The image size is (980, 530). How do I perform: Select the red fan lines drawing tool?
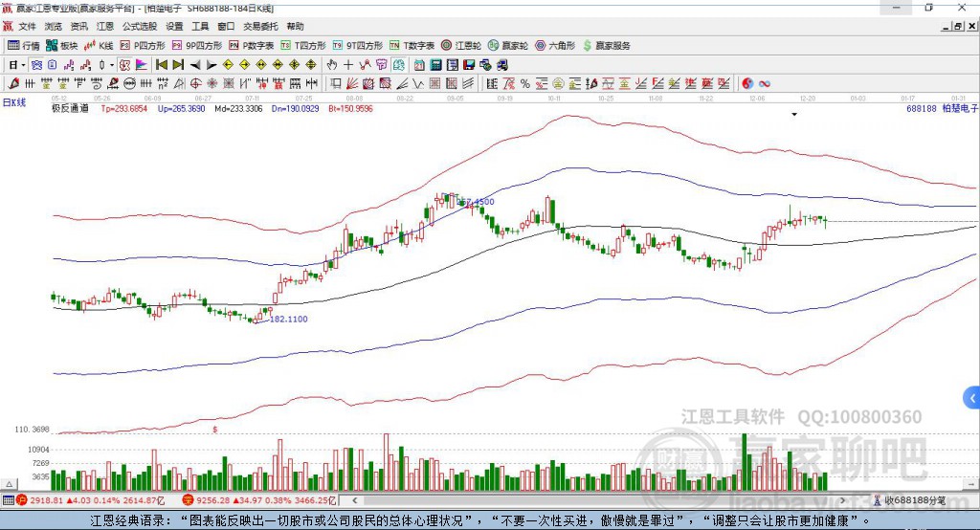pyautogui.click(x=352, y=84)
